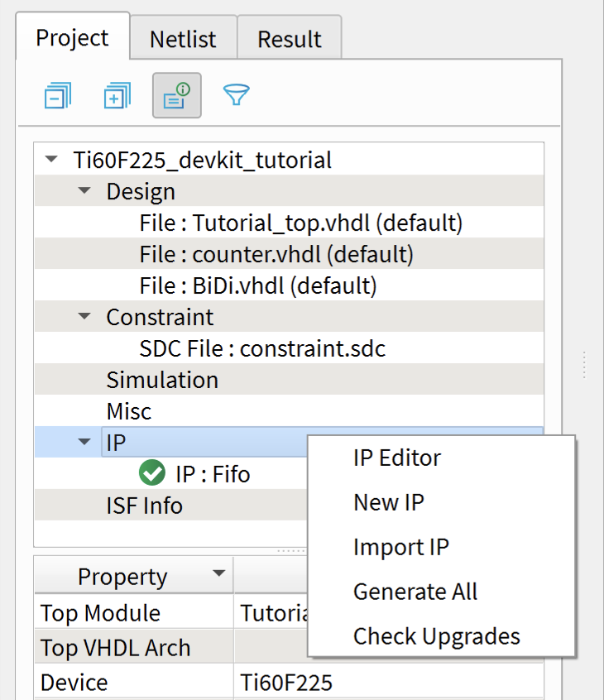Select SDC File : constraint.sdc item
The height and width of the screenshot is (700, 604).
(x=262, y=348)
